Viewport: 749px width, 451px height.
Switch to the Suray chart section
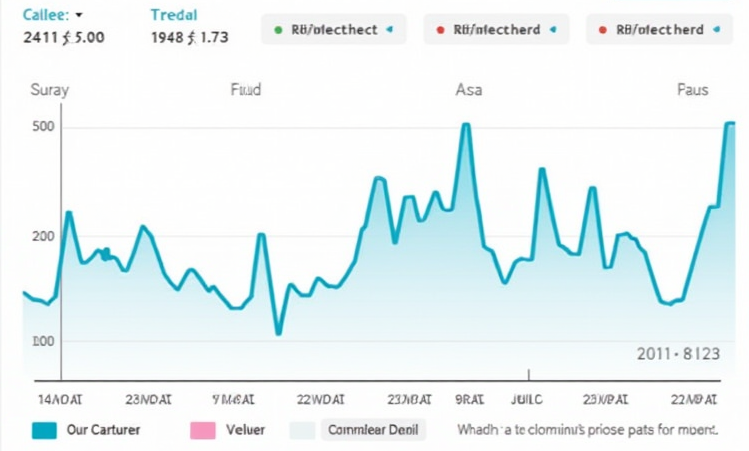click(x=49, y=90)
